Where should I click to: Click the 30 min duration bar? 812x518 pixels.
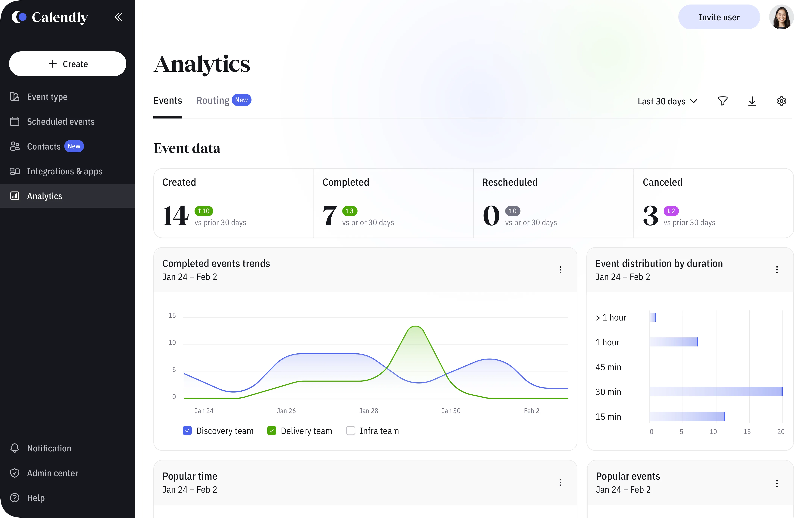coord(716,391)
